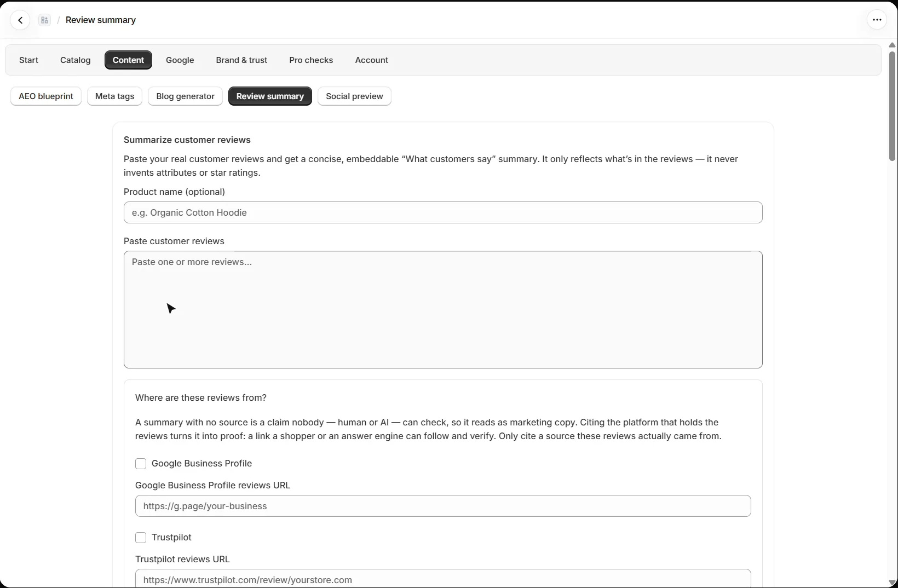Click into the Paste customer reviews textarea
The width and height of the screenshot is (898, 588).
click(x=443, y=310)
